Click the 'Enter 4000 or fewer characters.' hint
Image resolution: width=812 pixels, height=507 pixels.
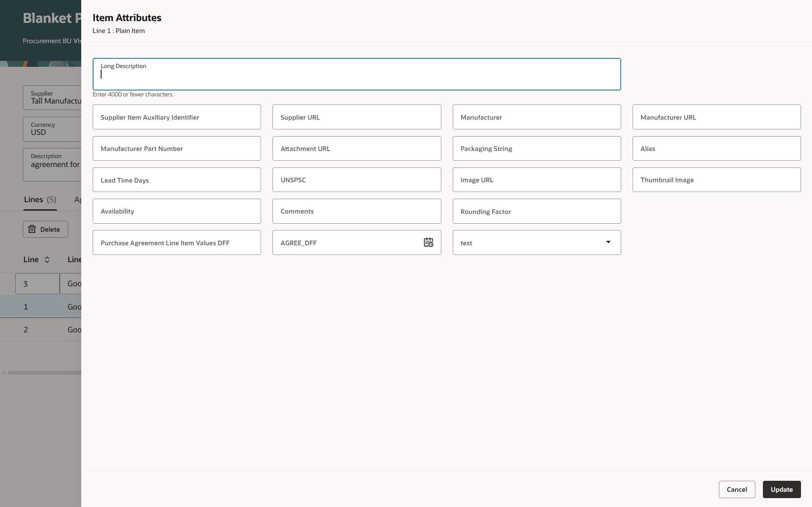coord(133,94)
